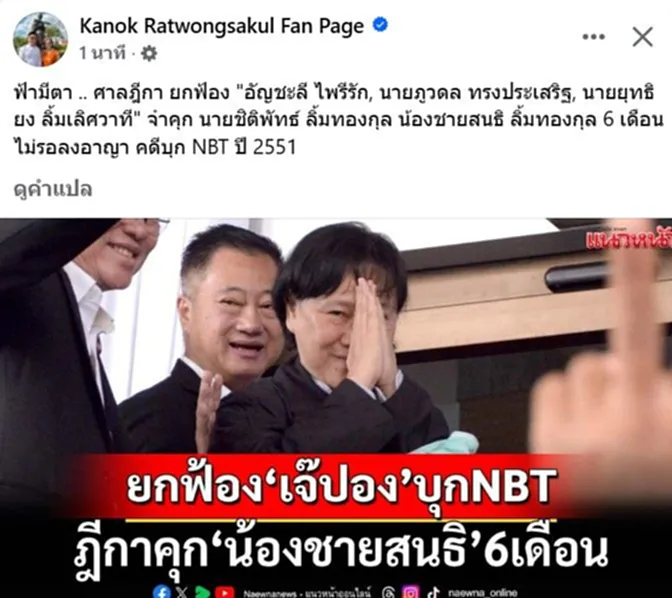This screenshot has width=672, height=598.
Task: Click the green play icon in footer
Action: [x=202, y=592]
